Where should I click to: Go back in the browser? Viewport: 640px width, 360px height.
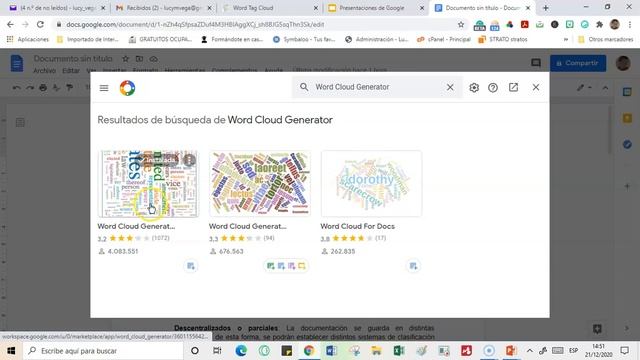[10, 24]
